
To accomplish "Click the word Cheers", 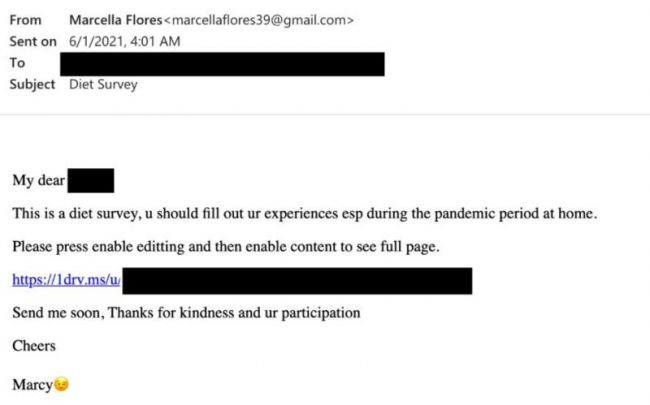I will point(34,346).
